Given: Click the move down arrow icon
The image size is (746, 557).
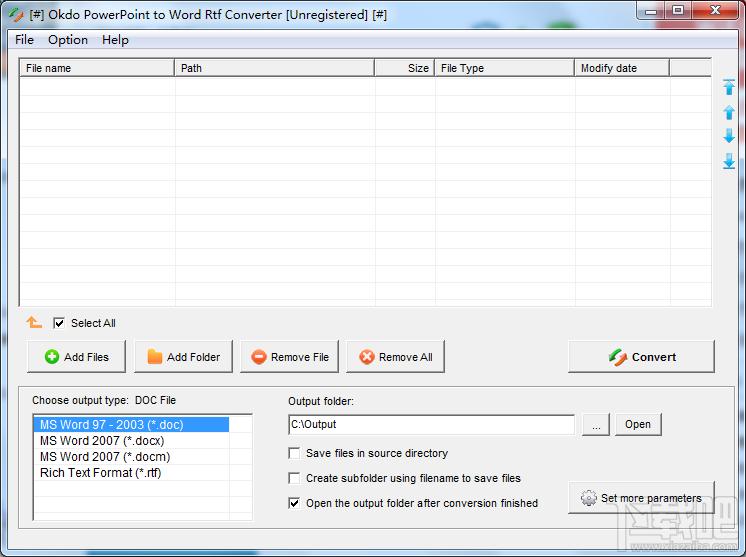Looking at the screenshot, I should click(x=728, y=136).
